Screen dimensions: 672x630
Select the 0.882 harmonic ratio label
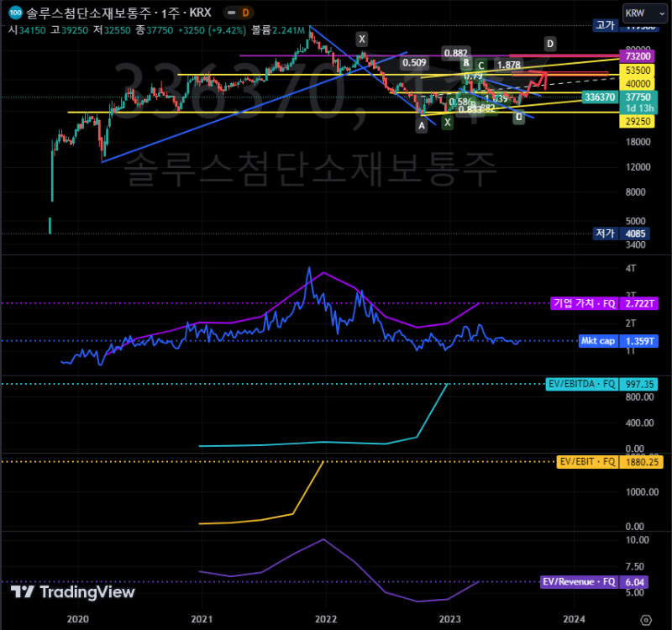pyautogui.click(x=455, y=53)
